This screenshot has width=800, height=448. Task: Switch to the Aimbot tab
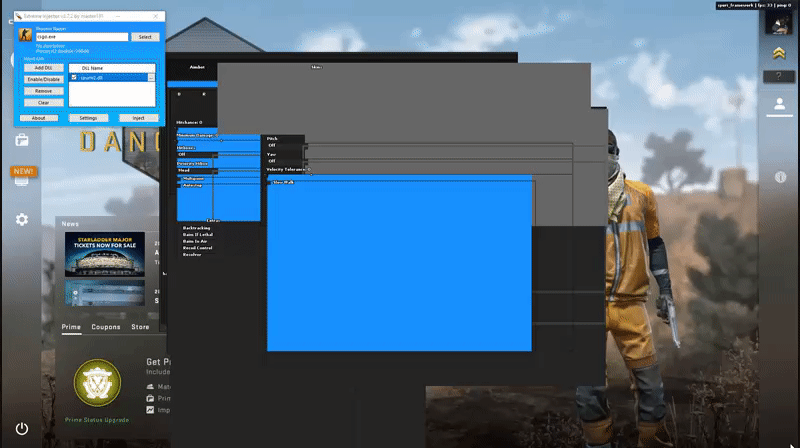coord(197,67)
